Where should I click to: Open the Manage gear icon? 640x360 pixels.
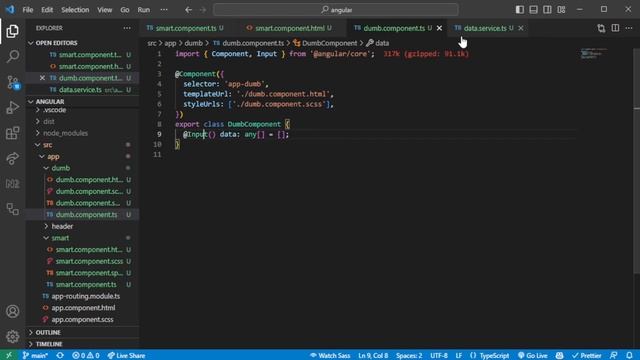pyautogui.click(x=12, y=337)
